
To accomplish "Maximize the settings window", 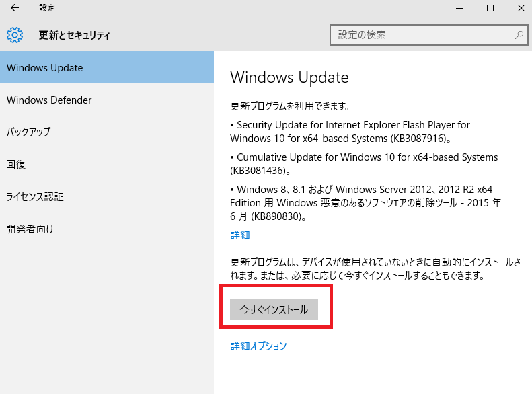I will [x=490, y=8].
